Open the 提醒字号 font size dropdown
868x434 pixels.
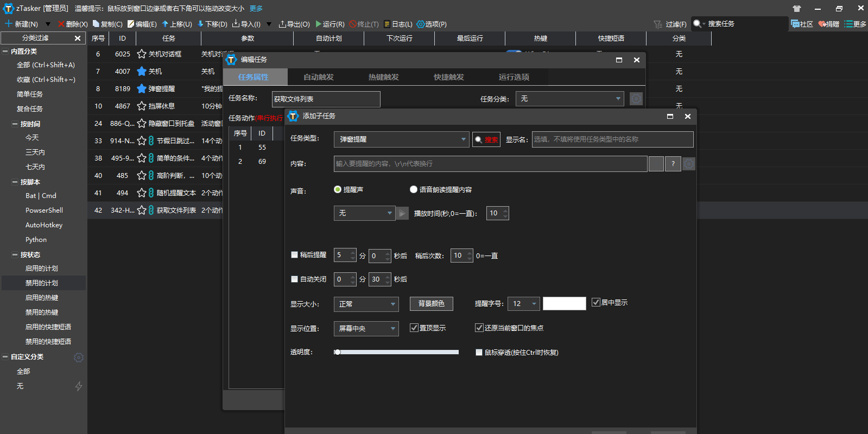524,304
